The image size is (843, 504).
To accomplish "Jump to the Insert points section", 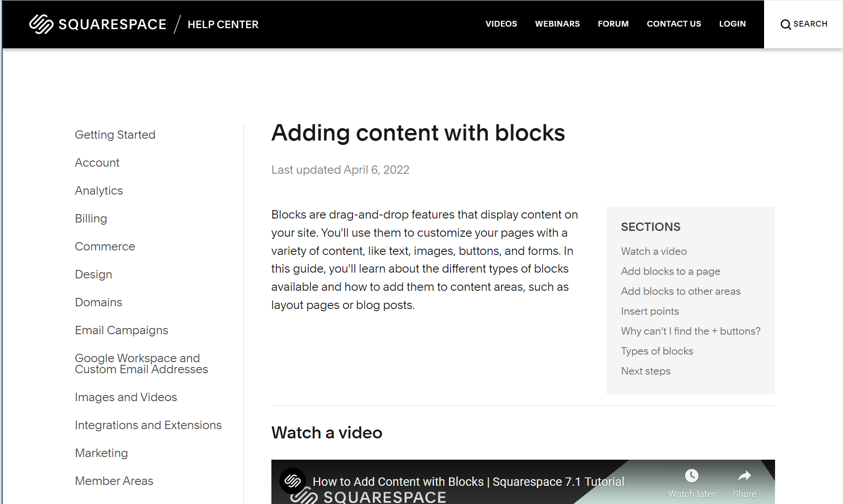I will tap(650, 311).
